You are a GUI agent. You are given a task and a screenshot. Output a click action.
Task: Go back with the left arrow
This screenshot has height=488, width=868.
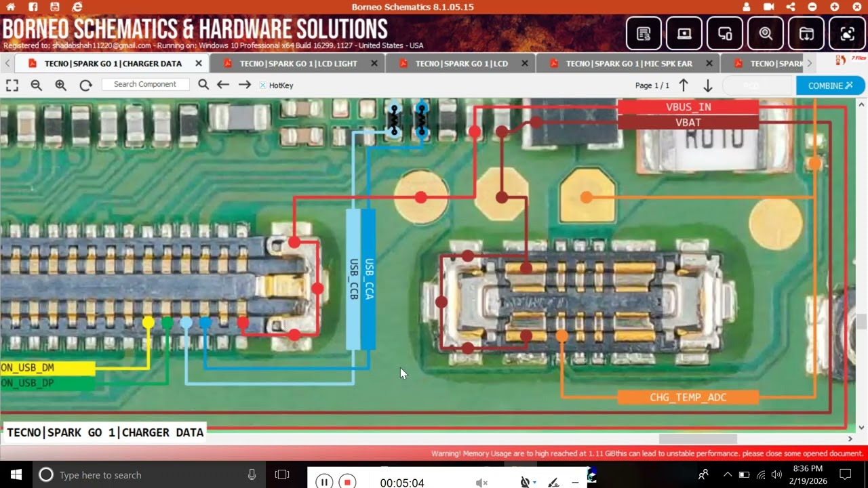click(223, 85)
